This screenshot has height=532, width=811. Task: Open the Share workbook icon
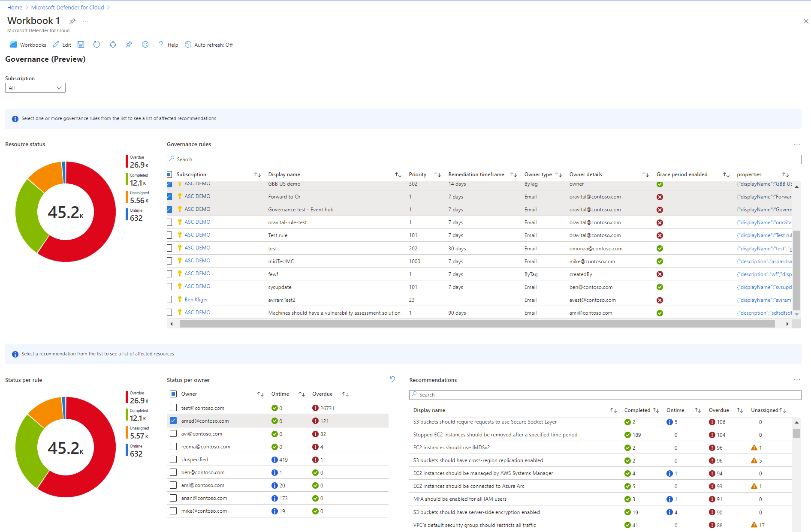click(x=113, y=45)
